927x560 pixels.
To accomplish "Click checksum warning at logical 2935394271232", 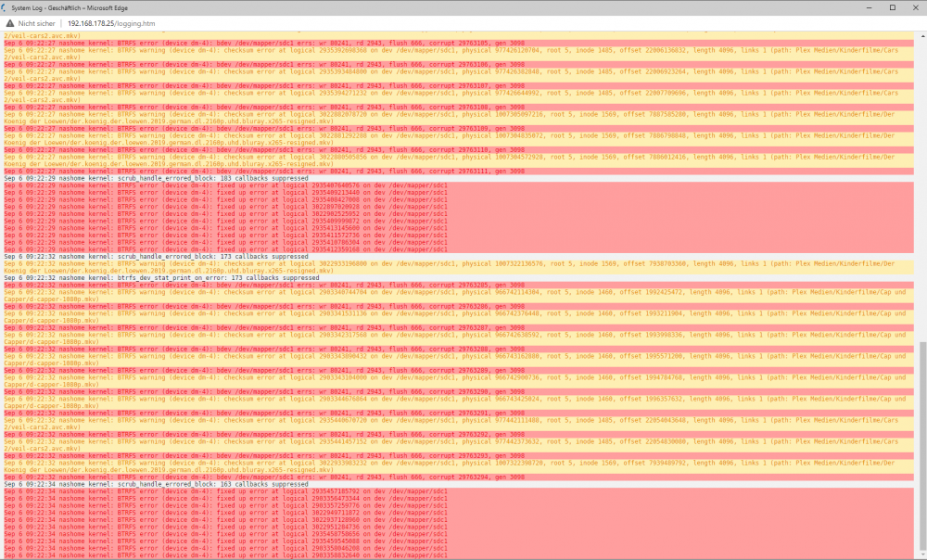I will pyautogui.click(x=458, y=96).
